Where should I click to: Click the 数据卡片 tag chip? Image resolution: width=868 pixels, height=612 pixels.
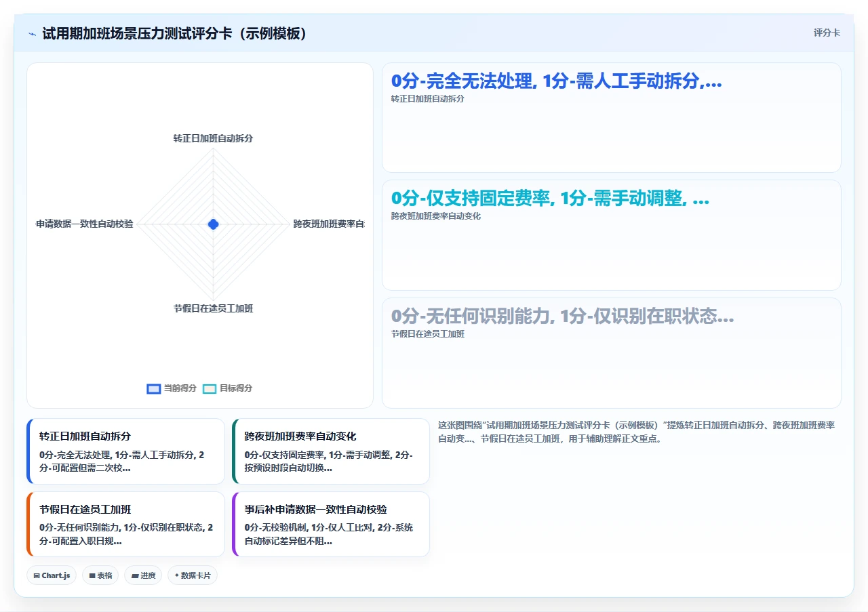(x=193, y=575)
